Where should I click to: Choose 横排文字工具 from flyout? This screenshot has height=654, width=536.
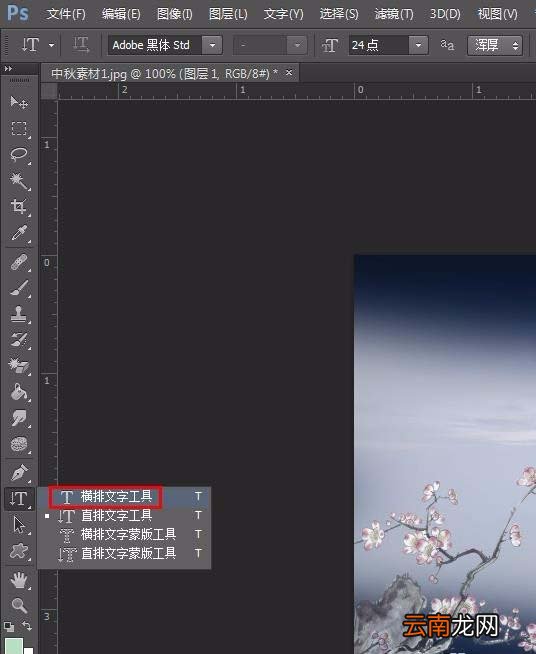(x=124, y=496)
